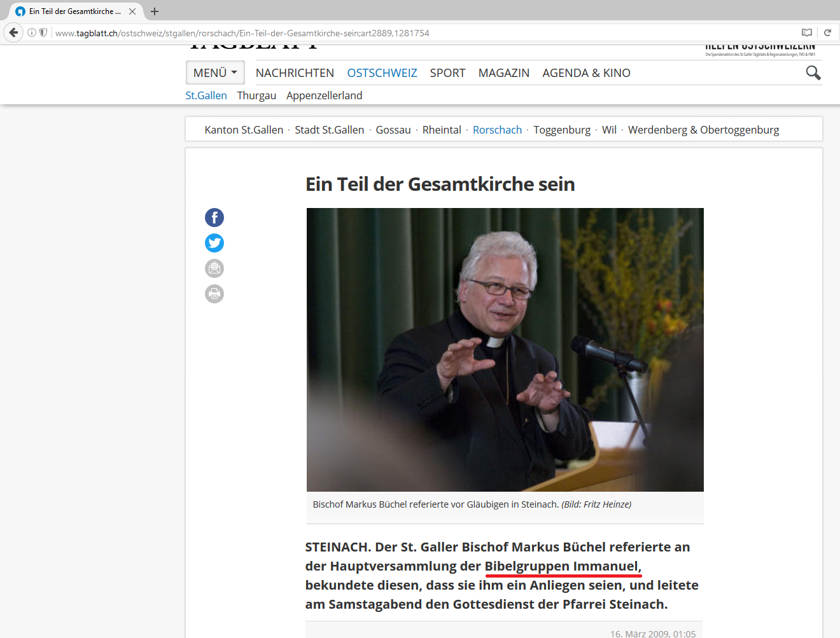The image size is (840, 638).
Task: Toggle reader view icon in address bar
Action: click(807, 32)
